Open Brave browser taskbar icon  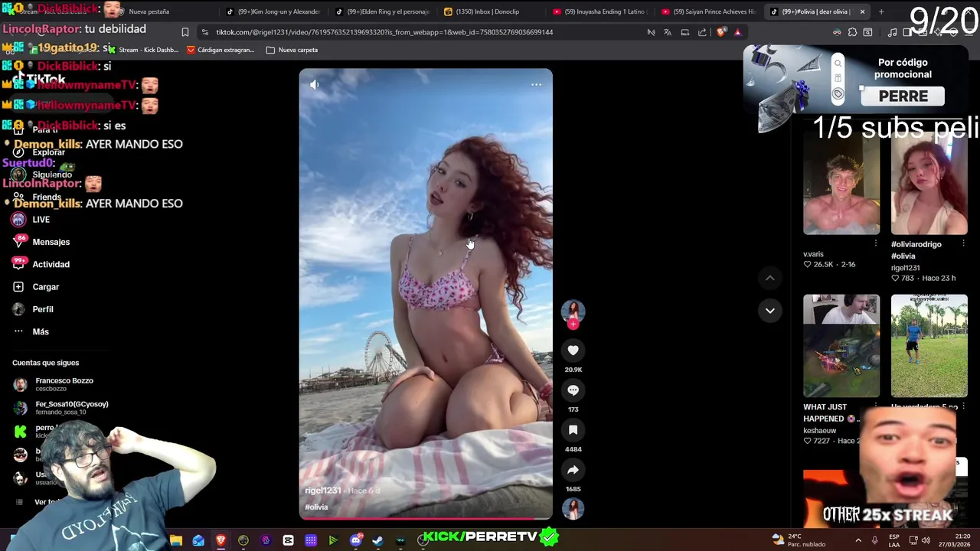220,541
